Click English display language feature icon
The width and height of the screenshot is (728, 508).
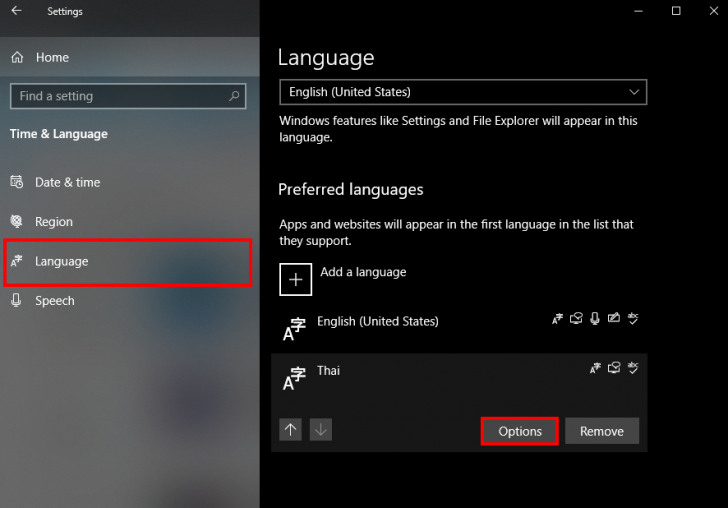557,319
